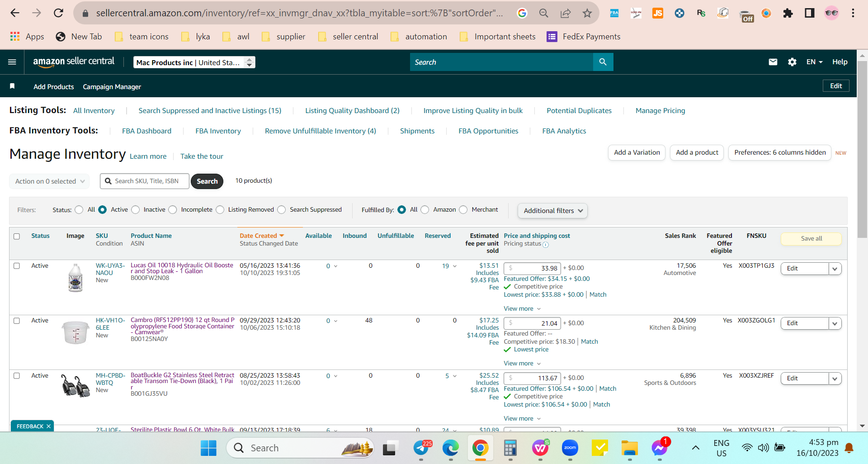Select the Inactive status filter
The width and height of the screenshot is (868, 464).
(x=136, y=210)
